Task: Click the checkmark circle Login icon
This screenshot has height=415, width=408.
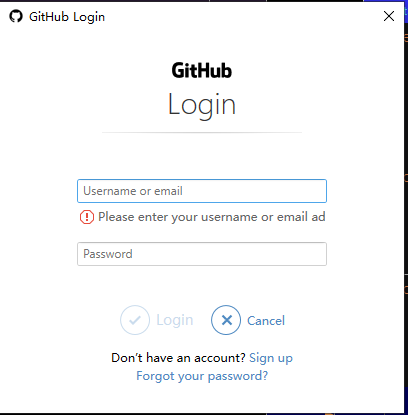Action: (135, 320)
